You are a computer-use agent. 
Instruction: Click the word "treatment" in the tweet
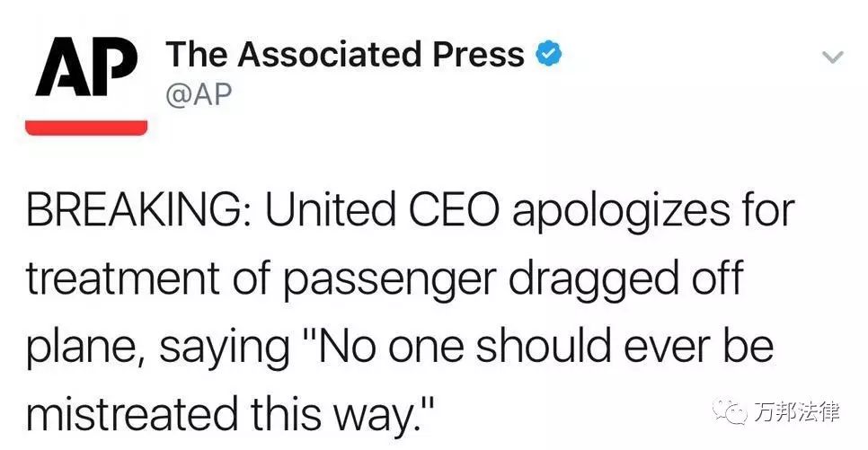[x=123, y=278]
